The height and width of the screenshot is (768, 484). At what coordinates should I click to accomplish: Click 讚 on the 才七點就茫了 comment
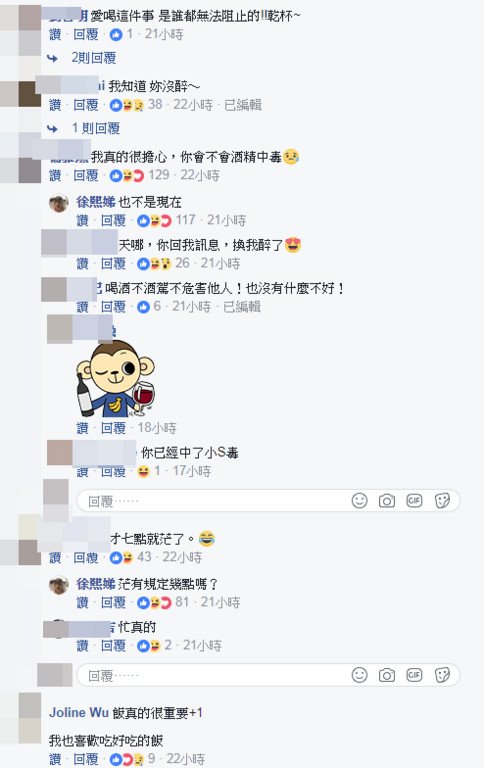pos(55,557)
